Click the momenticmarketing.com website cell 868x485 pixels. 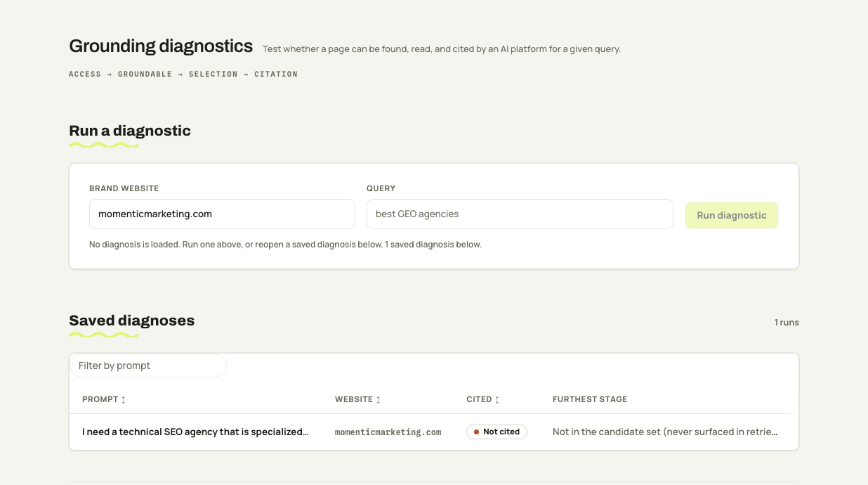(x=388, y=432)
